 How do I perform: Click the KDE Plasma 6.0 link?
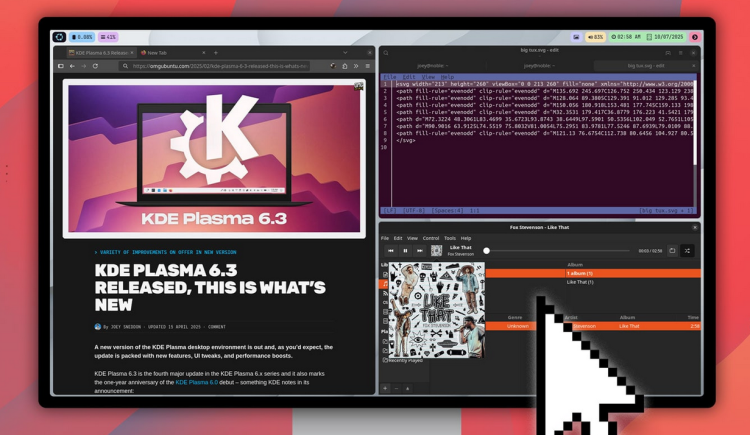pos(196,382)
